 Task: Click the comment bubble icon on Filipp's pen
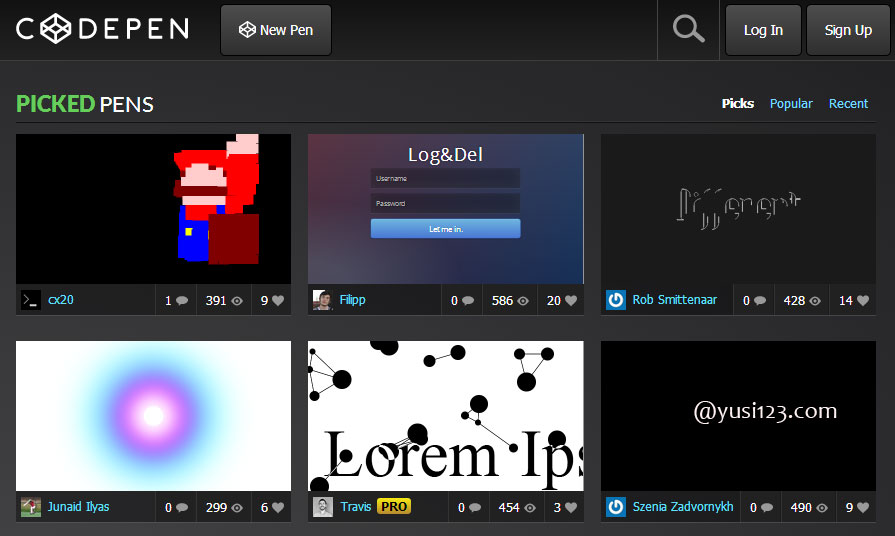pyautogui.click(x=468, y=301)
